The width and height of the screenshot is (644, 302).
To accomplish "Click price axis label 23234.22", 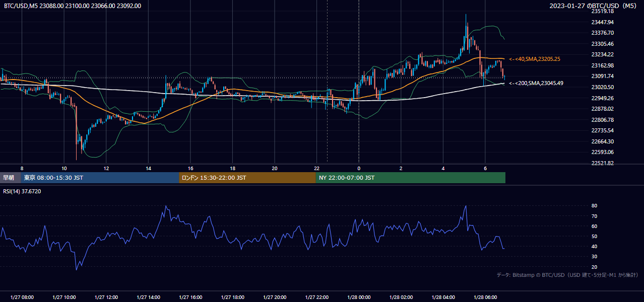I will click(x=603, y=54).
